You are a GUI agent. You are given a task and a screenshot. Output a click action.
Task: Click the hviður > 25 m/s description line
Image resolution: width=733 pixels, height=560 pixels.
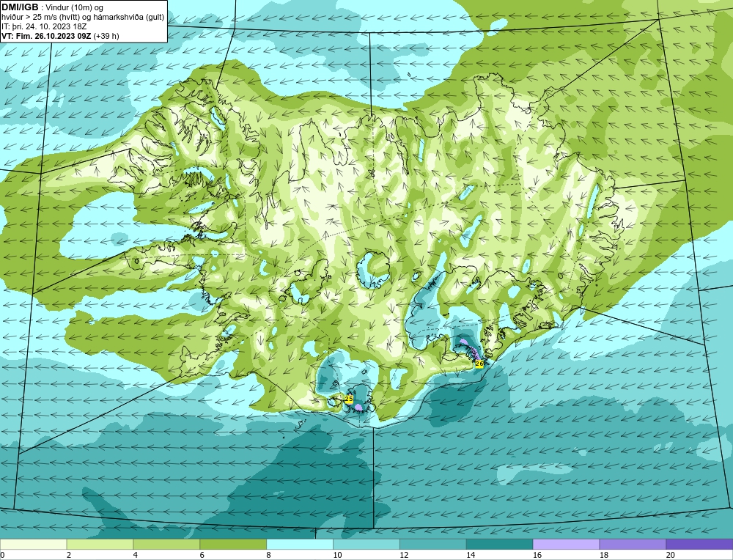coord(83,18)
